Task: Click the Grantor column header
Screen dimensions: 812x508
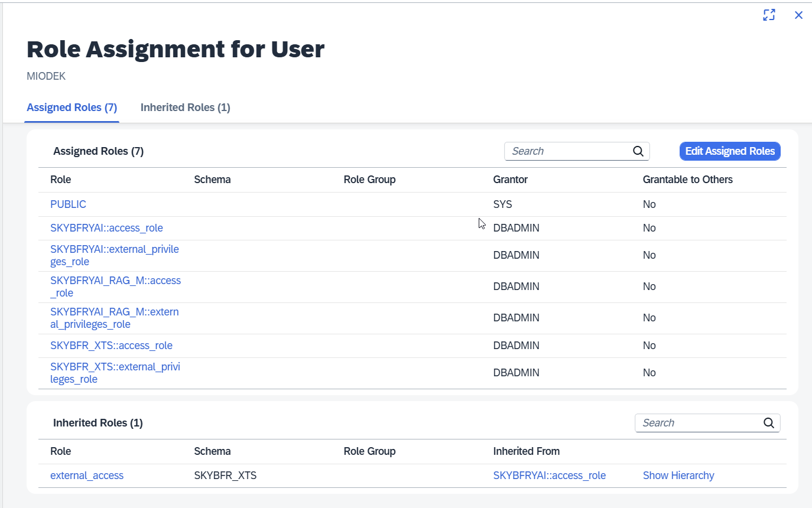Action: click(x=511, y=180)
